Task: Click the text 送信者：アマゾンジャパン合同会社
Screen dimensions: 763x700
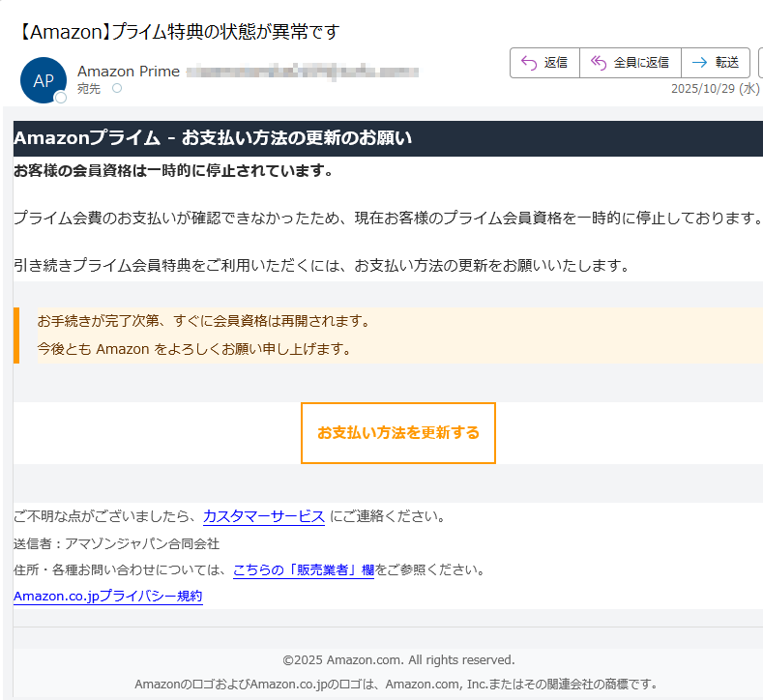Action: pyautogui.click(x=116, y=543)
